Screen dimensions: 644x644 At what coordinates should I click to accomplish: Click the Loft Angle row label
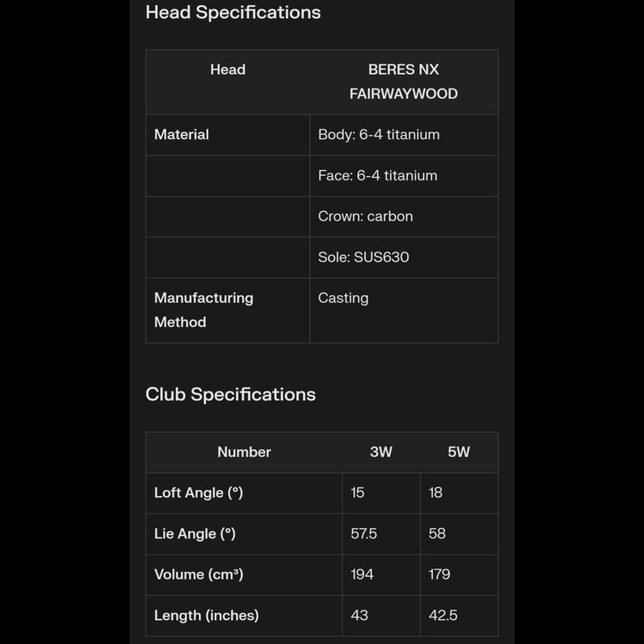(x=198, y=493)
